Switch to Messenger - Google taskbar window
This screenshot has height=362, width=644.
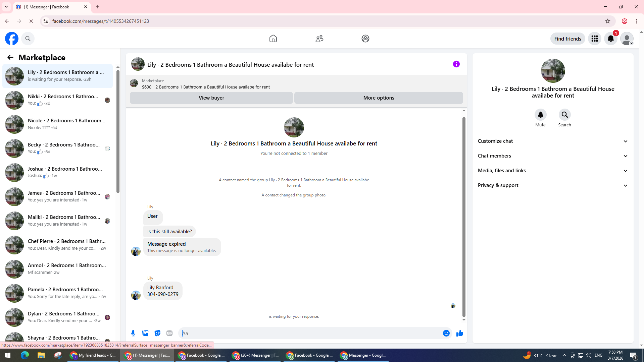tap(363, 355)
